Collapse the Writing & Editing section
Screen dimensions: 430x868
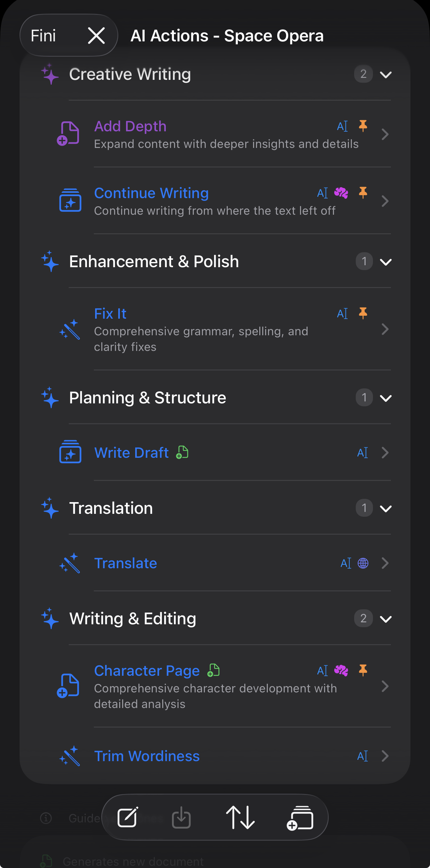(x=386, y=619)
